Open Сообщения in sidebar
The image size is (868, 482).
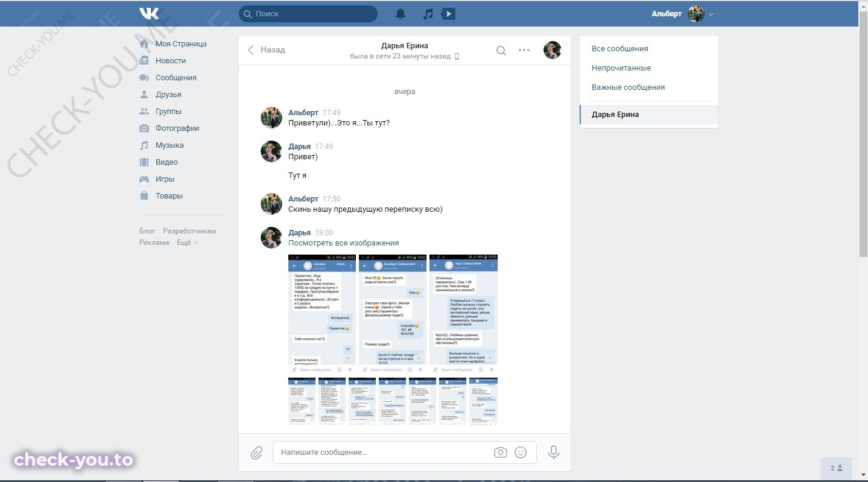click(176, 78)
